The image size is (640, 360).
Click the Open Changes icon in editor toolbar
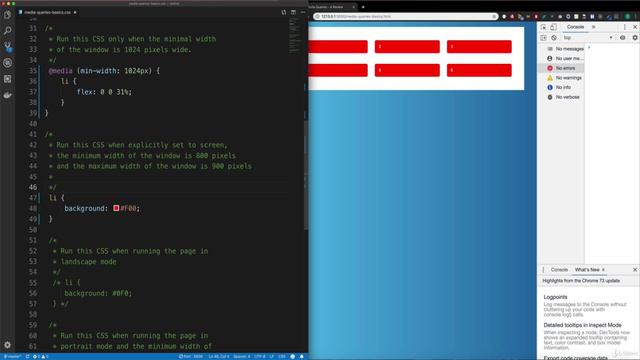tap(284, 12)
